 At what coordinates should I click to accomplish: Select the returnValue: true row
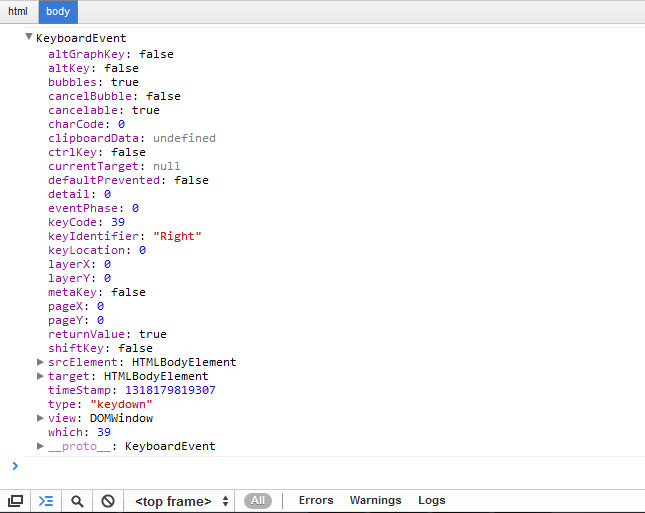(107, 334)
